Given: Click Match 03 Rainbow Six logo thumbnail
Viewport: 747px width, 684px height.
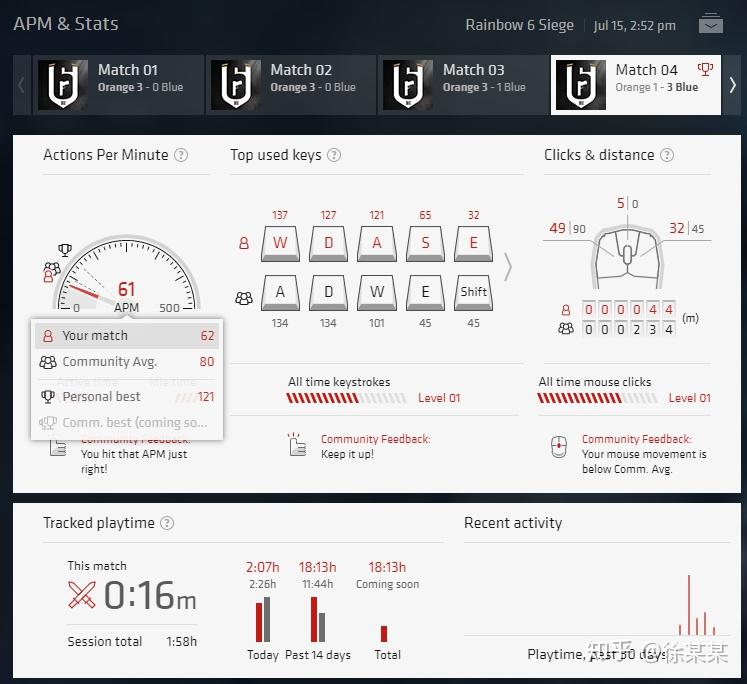Looking at the screenshot, I should click(408, 85).
